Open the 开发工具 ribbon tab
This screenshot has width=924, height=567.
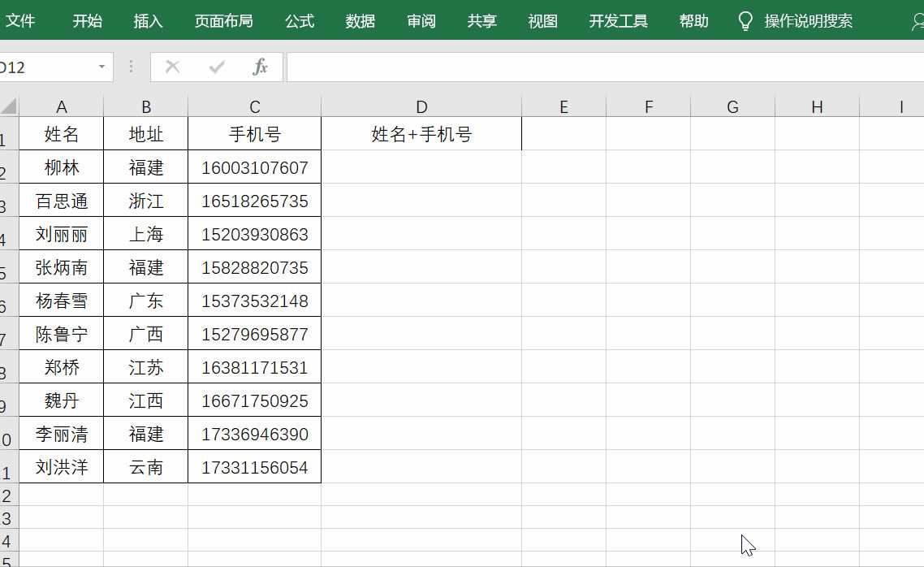(618, 21)
